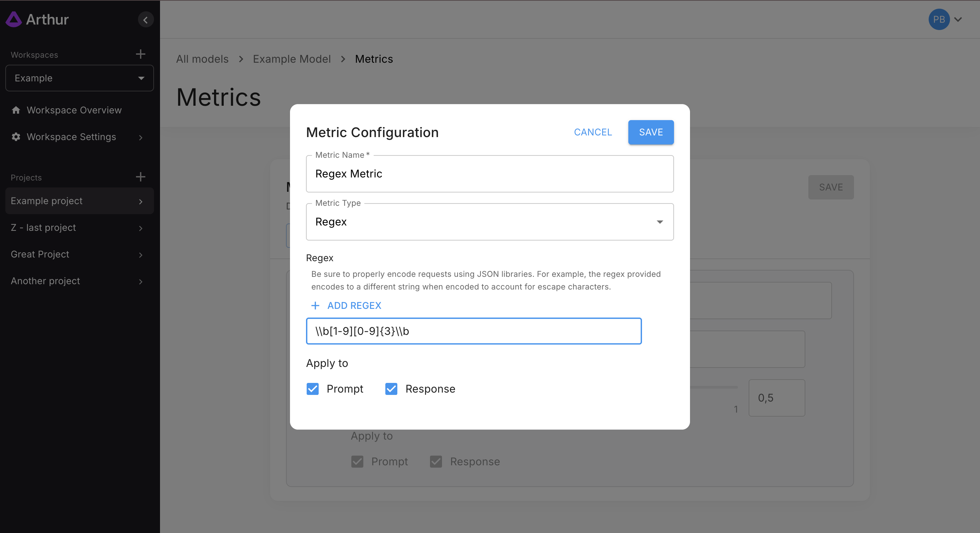
Task: Click the Arthur logo icon
Action: (14, 19)
